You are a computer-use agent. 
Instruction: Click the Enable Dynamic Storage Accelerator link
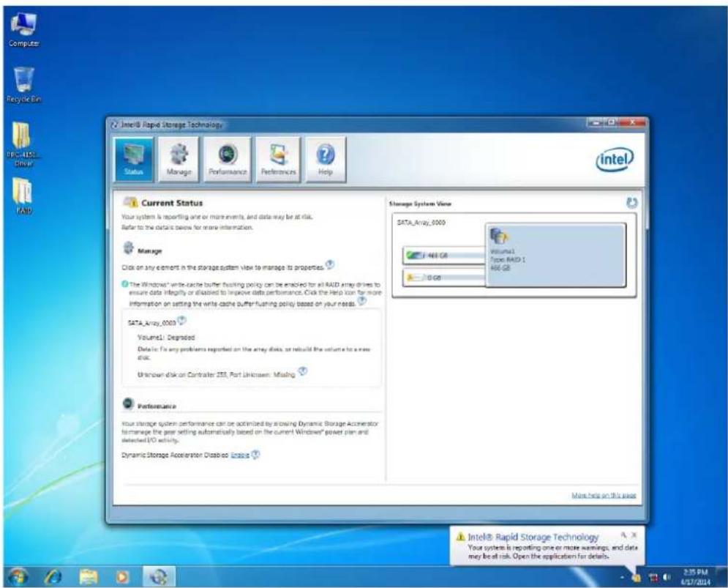coord(240,455)
